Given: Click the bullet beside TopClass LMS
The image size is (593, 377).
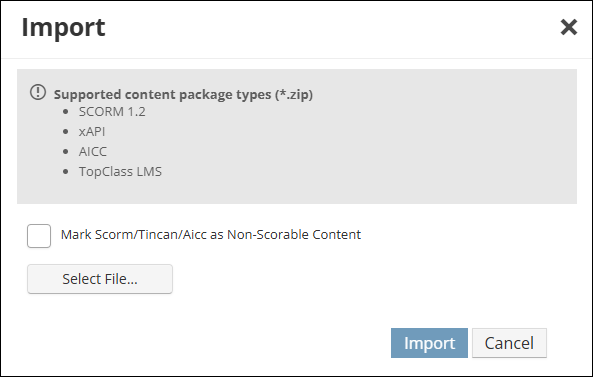Looking at the screenshot, I should (x=66, y=172).
